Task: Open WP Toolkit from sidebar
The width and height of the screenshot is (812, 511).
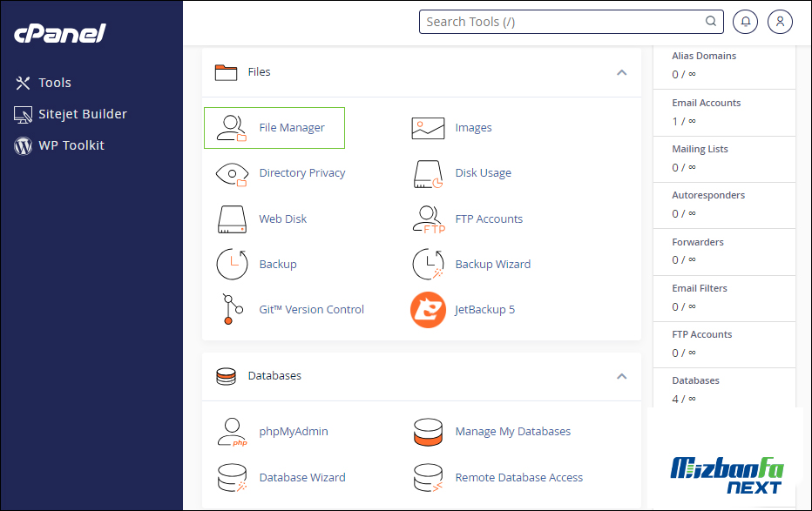Action: (71, 145)
